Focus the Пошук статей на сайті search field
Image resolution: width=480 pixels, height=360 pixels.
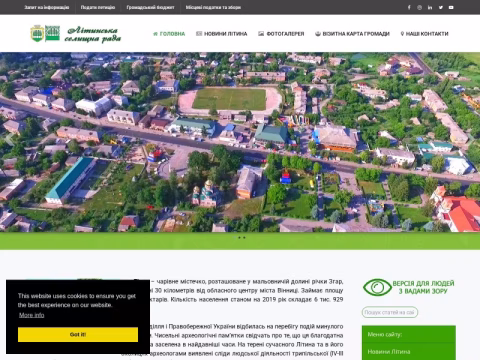[390, 312]
